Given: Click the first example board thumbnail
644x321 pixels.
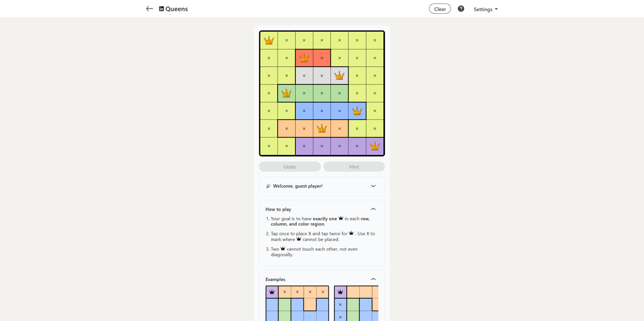Looking at the screenshot, I should coord(297,303).
